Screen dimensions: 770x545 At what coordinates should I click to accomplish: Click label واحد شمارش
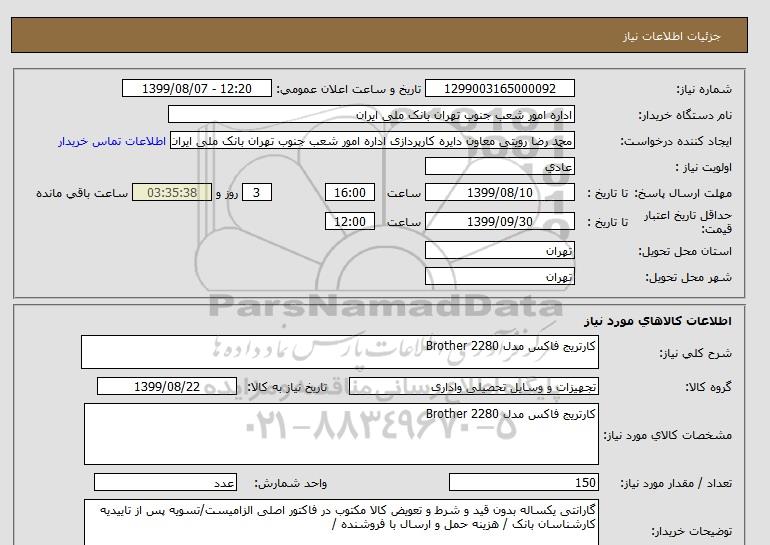click(290, 484)
